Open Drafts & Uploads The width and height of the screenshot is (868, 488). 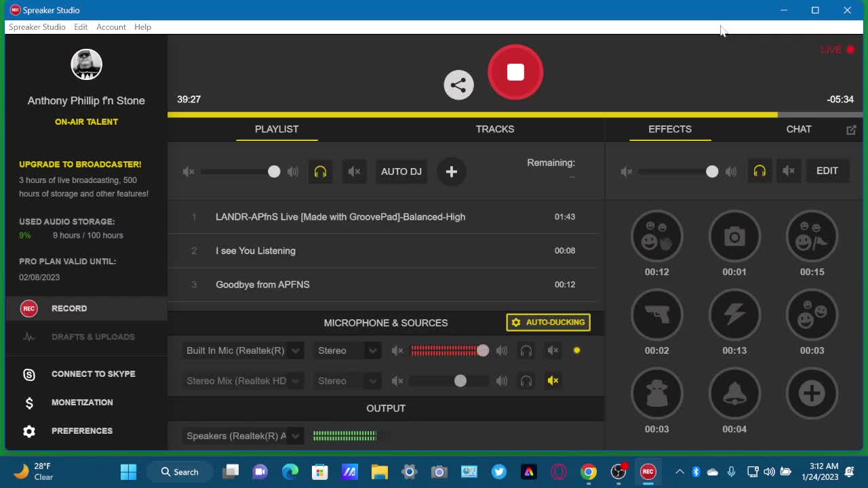(x=86, y=337)
